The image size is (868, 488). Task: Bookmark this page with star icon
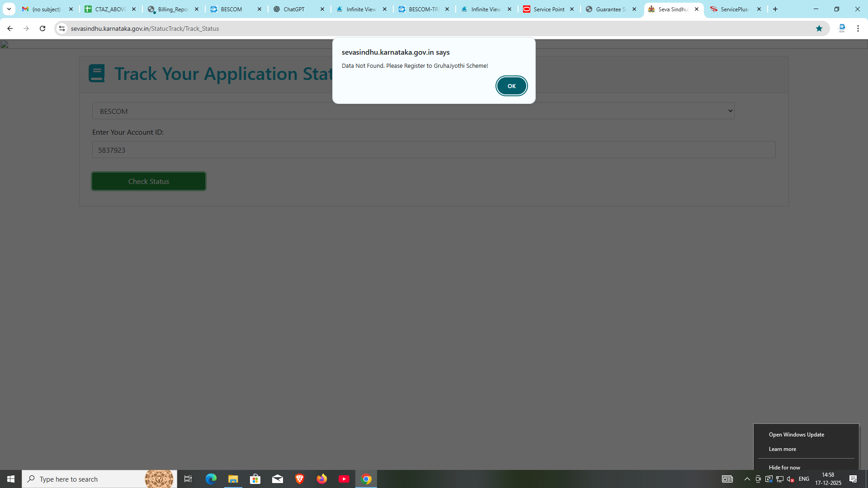coord(819,28)
